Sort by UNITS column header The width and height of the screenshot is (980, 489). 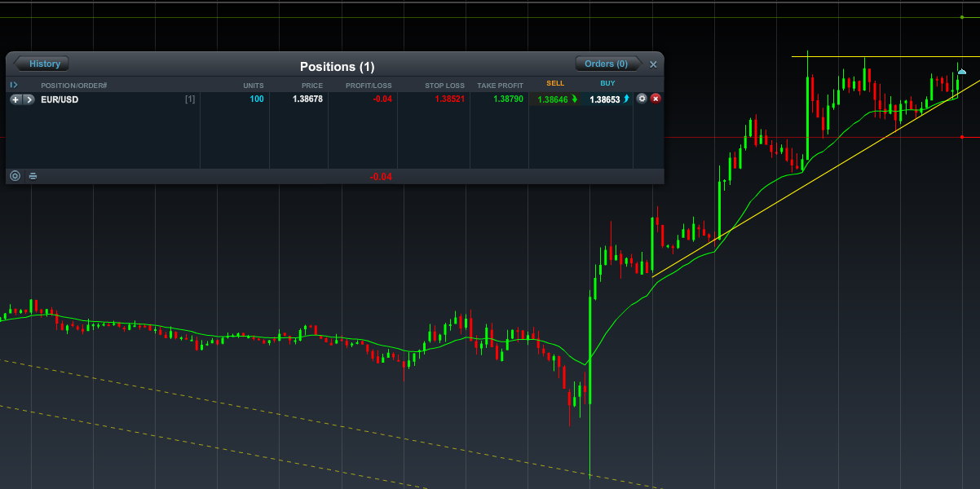pyautogui.click(x=254, y=86)
